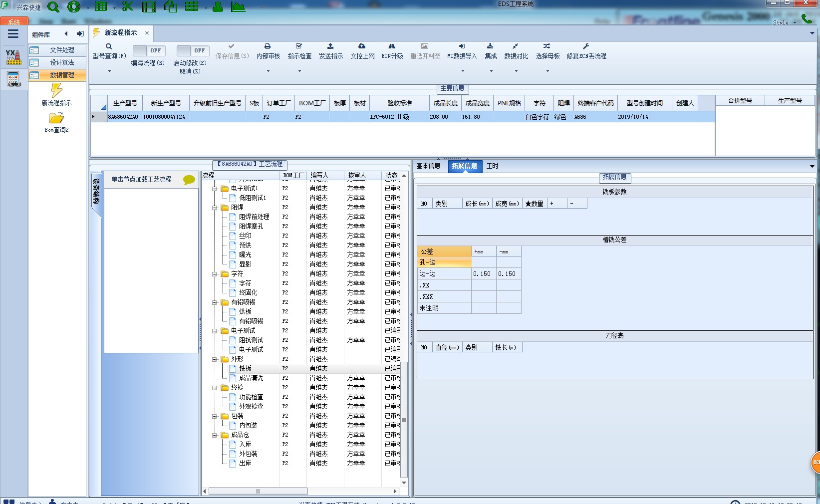820x504 pixels.
Task: Collapse the 字符 folder tree node
Action: click(x=215, y=274)
